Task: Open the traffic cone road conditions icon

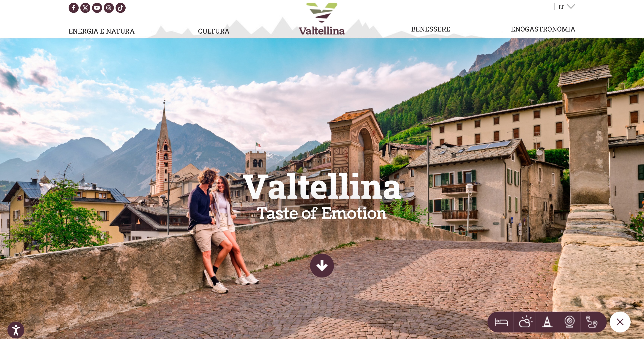Action: 547,322
